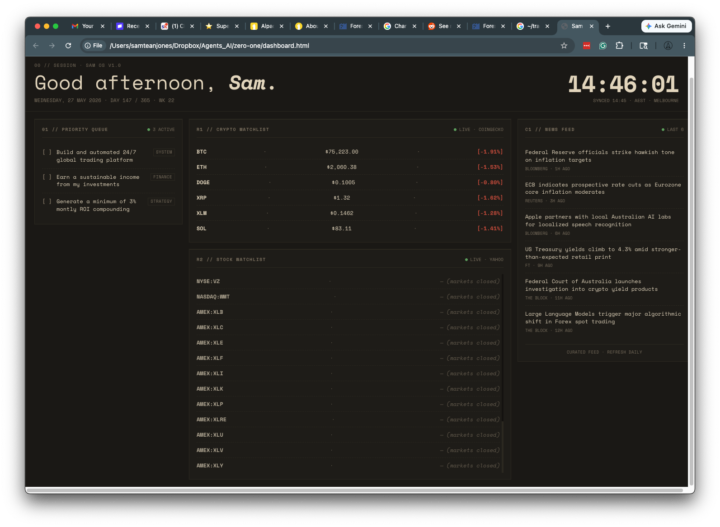The height and width of the screenshot is (527, 720).
Task: Click the NYSE:VZ stock row
Action: point(348,281)
